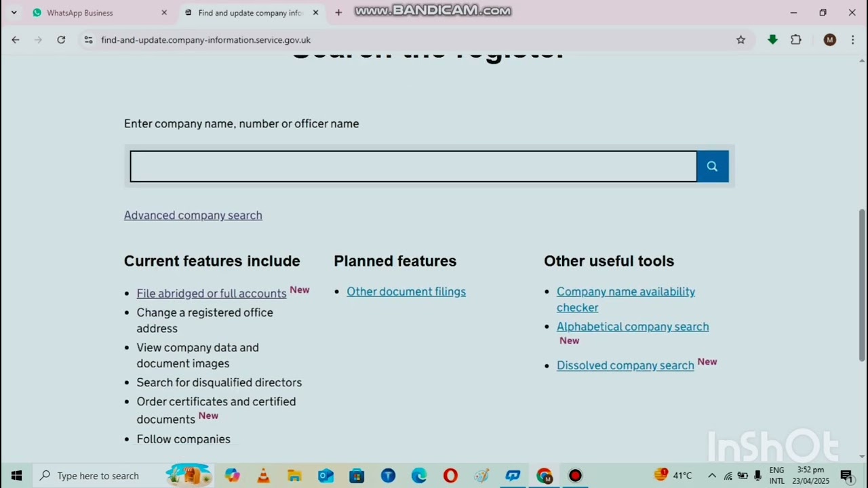This screenshot has width=868, height=488.
Task: Open the 41°C weather widget
Action: (673, 475)
